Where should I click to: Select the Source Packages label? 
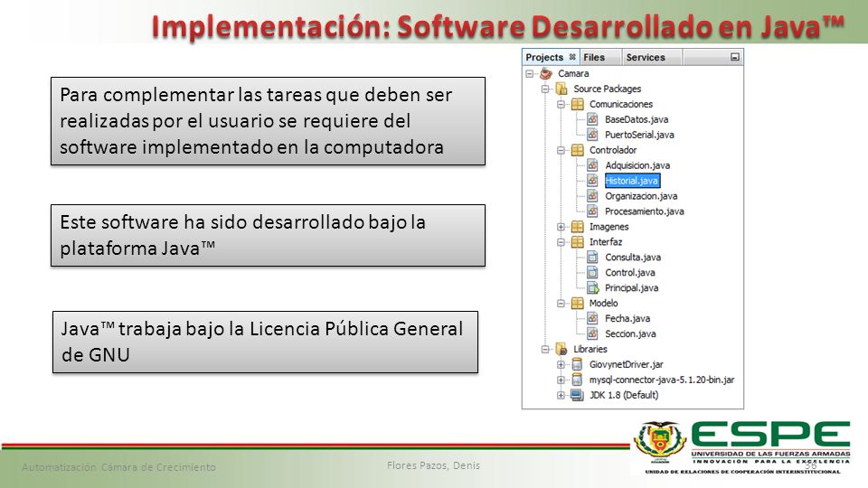click(x=608, y=89)
